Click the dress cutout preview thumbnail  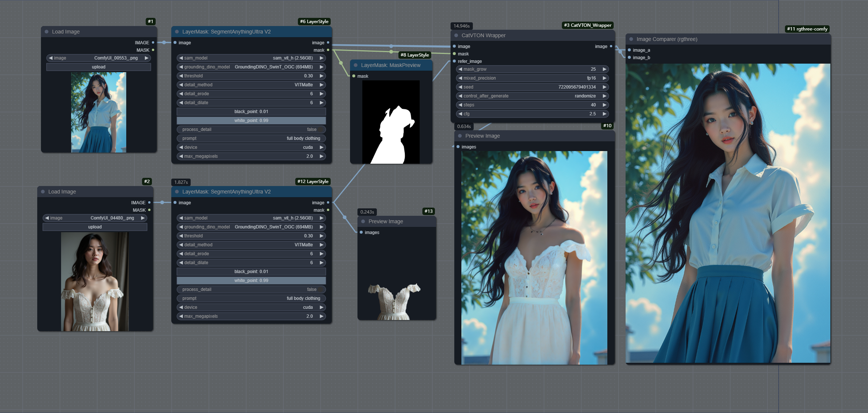pos(394,301)
